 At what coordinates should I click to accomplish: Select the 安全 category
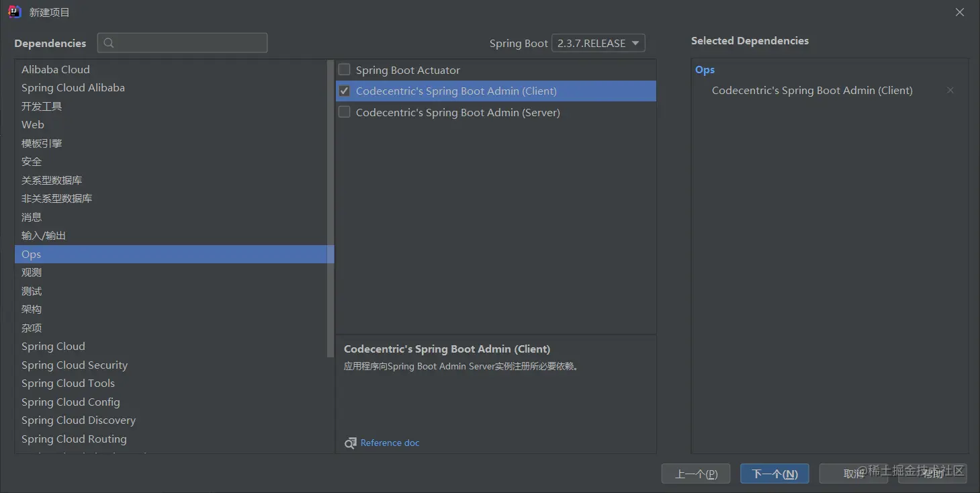coord(171,162)
